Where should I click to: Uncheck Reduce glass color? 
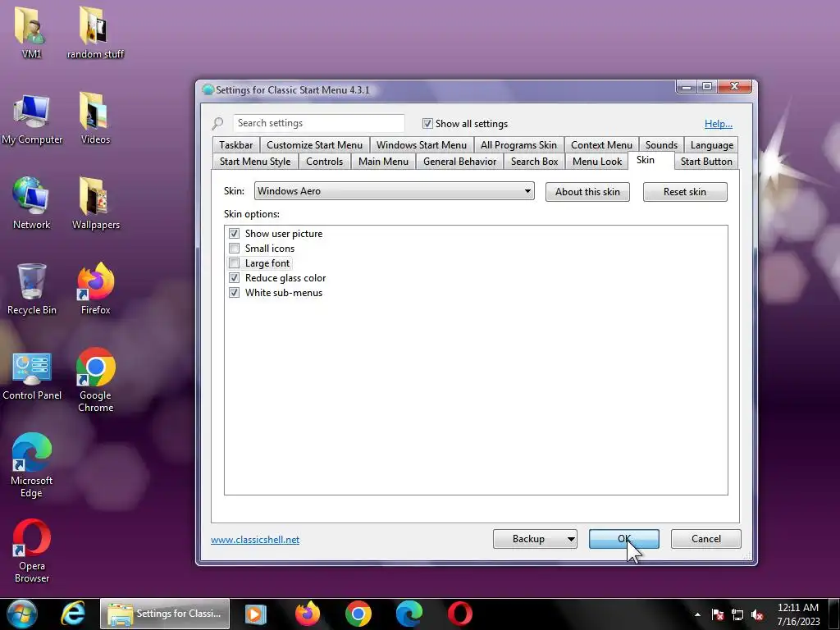(234, 278)
